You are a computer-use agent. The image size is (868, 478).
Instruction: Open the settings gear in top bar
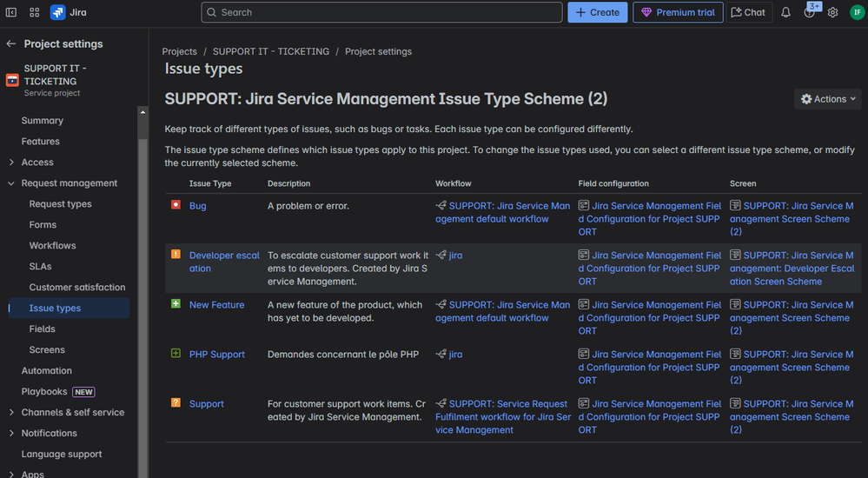pos(832,12)
